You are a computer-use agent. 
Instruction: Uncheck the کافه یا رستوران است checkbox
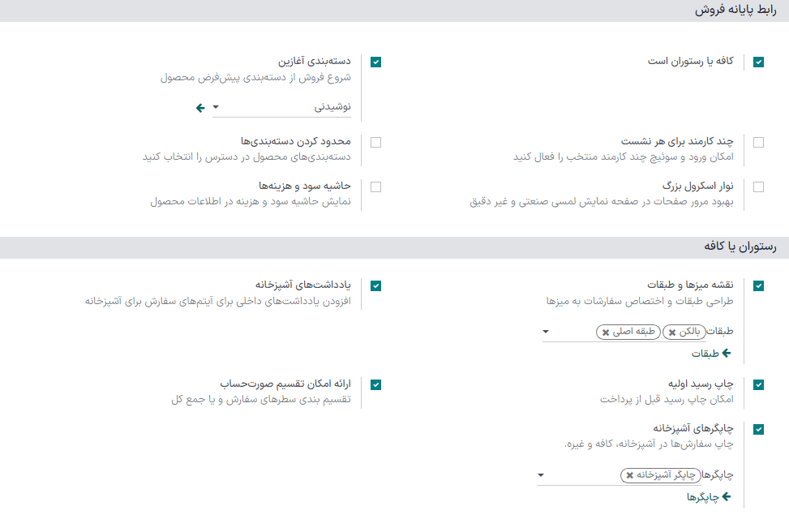[x=758, y=62]
